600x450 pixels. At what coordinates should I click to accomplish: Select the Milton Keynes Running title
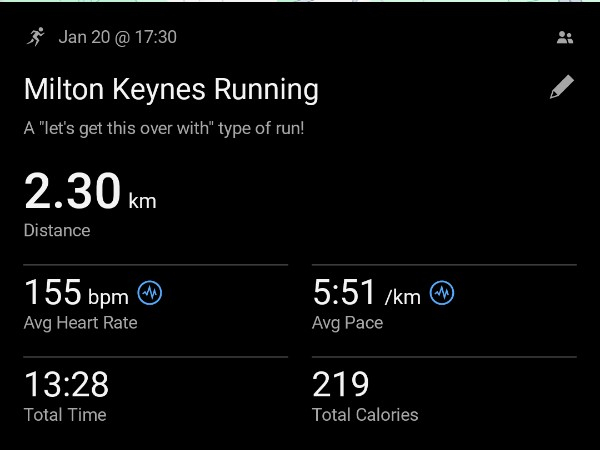171,90
